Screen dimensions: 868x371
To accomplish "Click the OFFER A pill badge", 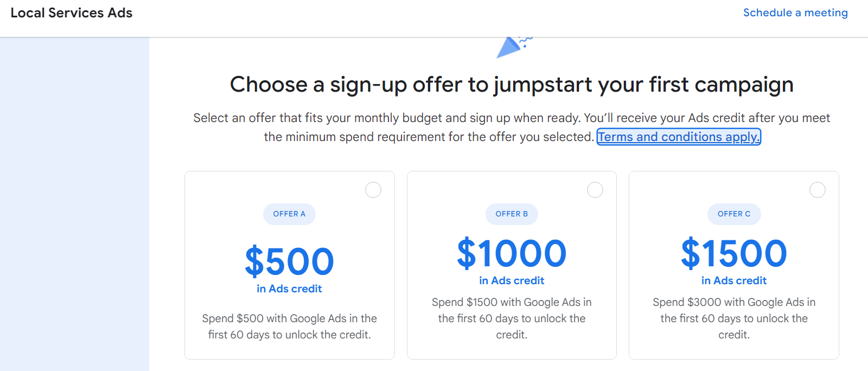I will (289, 214).
